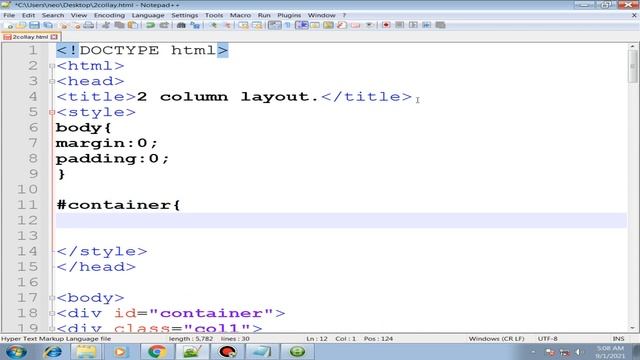Open the Edit menu
This screenshot has height=360, width=640.
pos(28,15)
